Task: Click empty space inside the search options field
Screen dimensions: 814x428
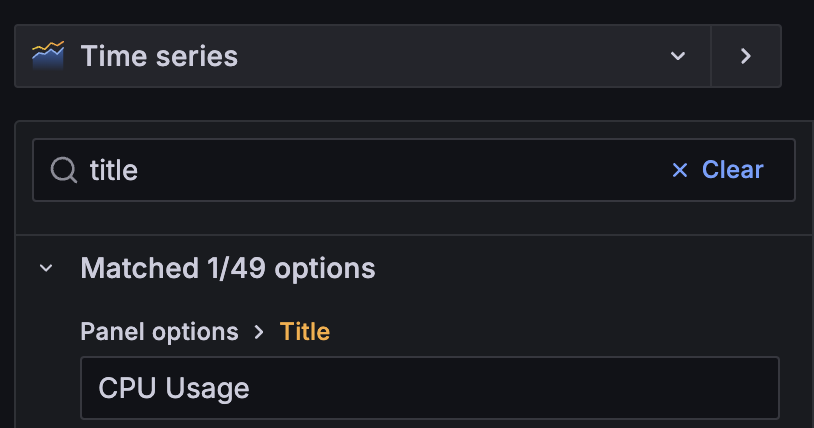Action: pyautogui.click(x=400, y=170)
